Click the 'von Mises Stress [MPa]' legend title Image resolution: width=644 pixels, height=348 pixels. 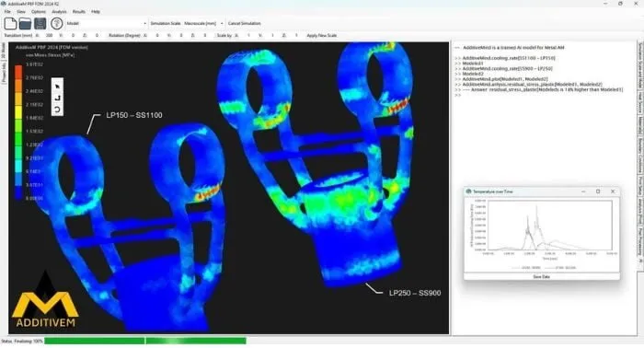tap(50, 54)
